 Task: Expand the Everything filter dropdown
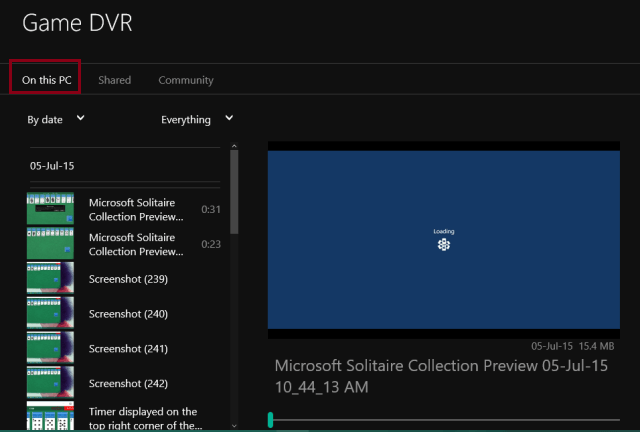[197, 119]
